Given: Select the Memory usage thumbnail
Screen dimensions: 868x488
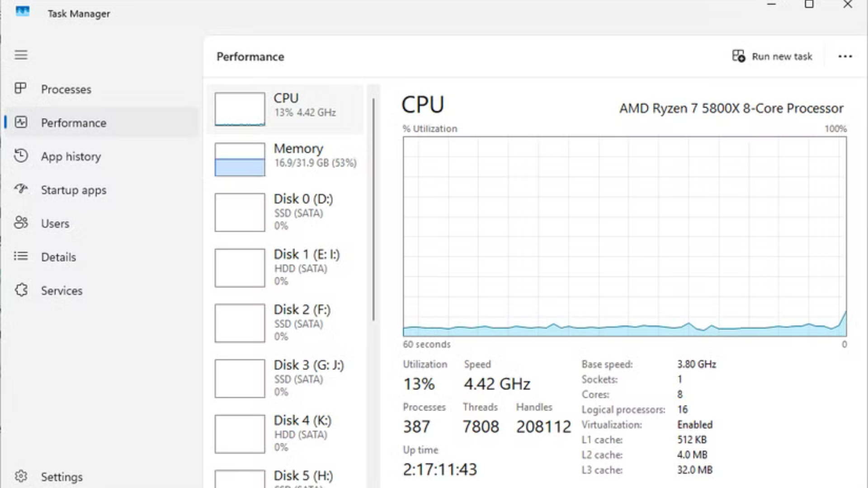Looking at the screenshot, I should coord(240,160).
